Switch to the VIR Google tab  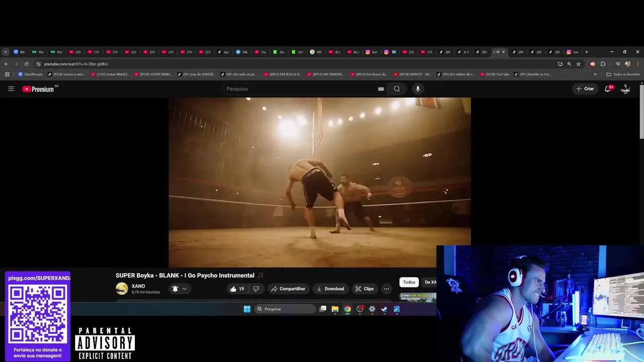[316, 52]
